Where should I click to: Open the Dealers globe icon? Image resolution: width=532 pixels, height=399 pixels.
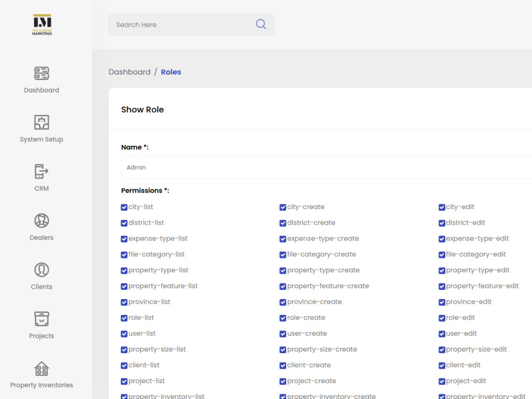click(x=41, y=221)
